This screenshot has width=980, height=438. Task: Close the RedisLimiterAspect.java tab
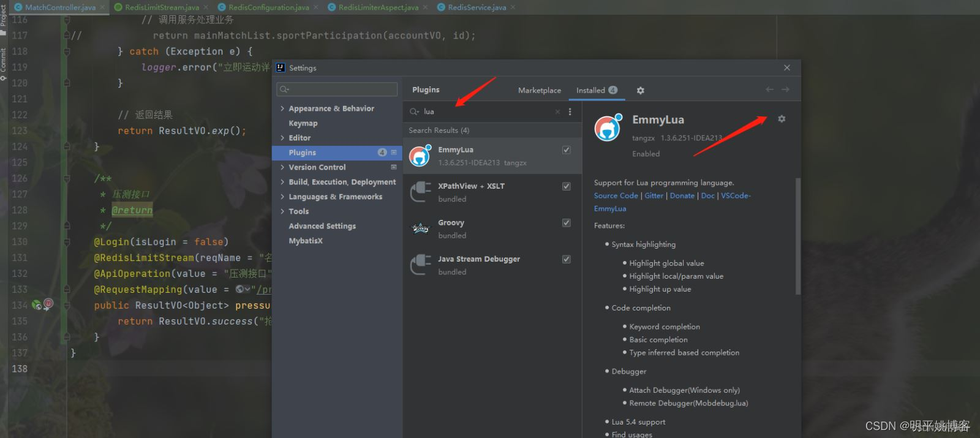pos(426,7)
